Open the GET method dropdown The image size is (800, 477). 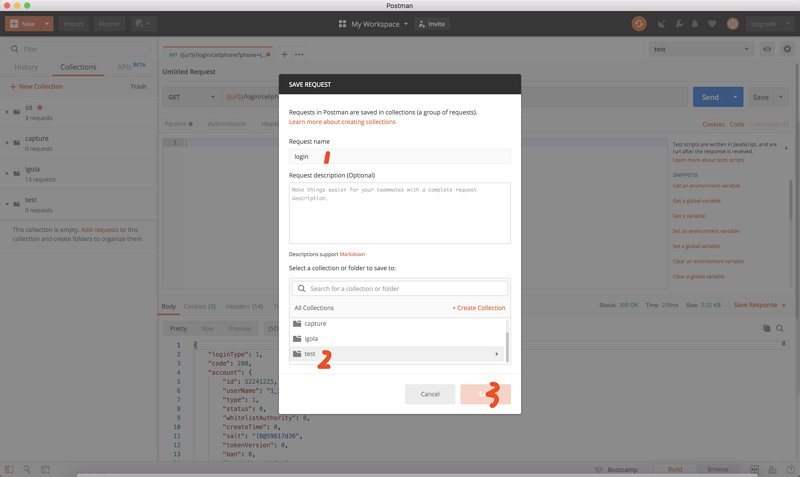(x=191, y=97)
